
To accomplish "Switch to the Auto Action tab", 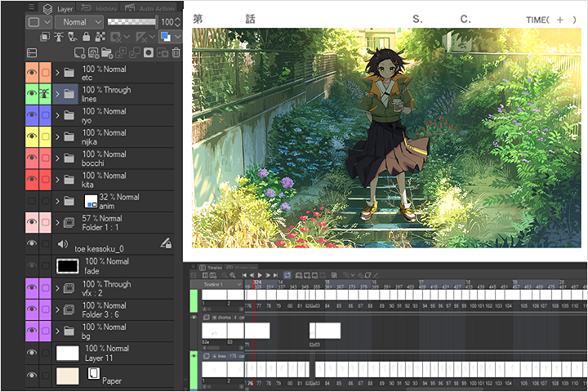I will [150, 8].
